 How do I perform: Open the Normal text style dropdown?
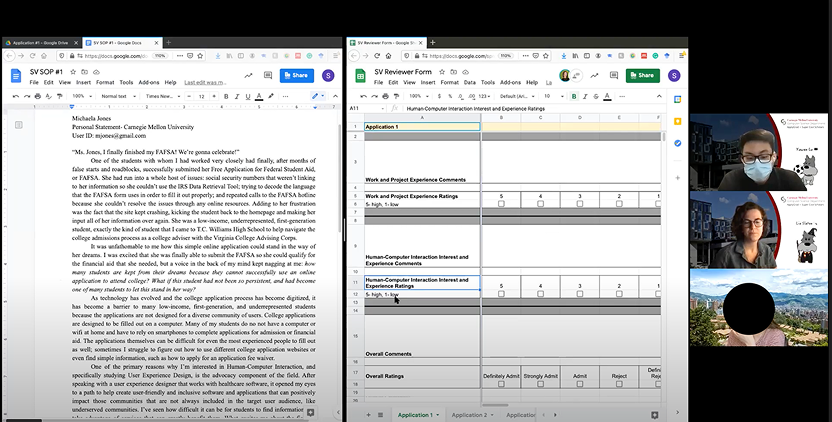tap(118, 96)
